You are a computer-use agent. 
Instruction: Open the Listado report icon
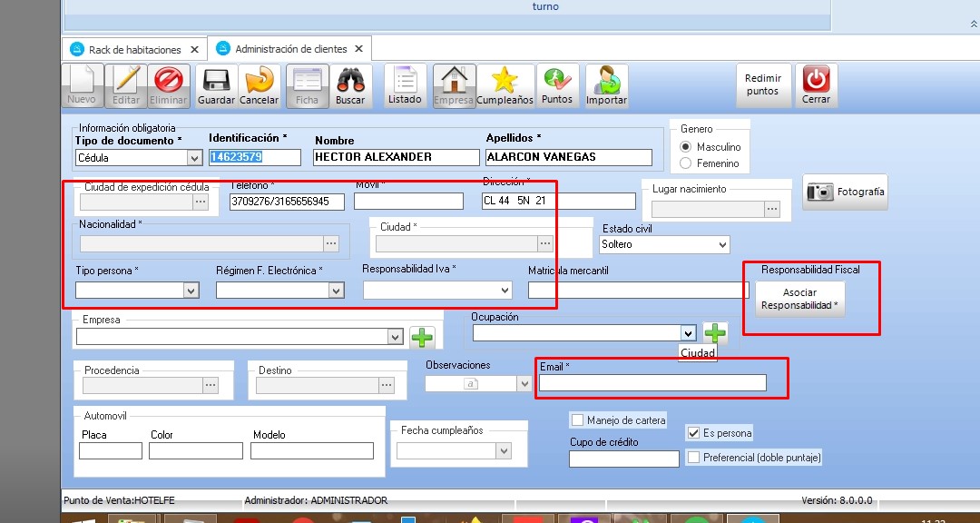point(405,82)
